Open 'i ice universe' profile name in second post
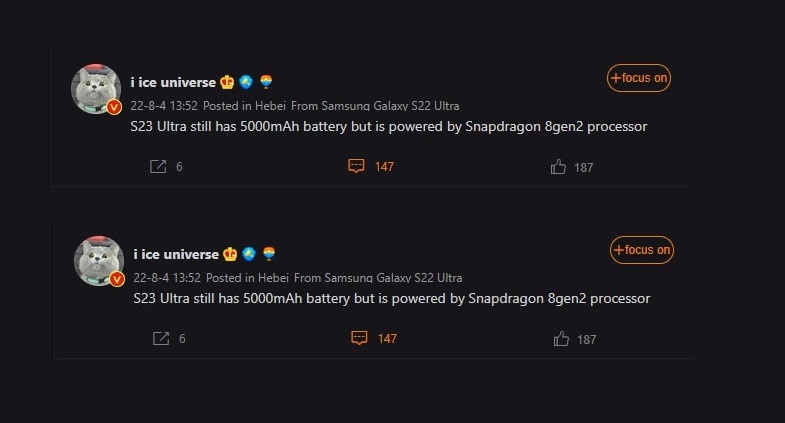 pyautogui.click(x=176, y=254)
